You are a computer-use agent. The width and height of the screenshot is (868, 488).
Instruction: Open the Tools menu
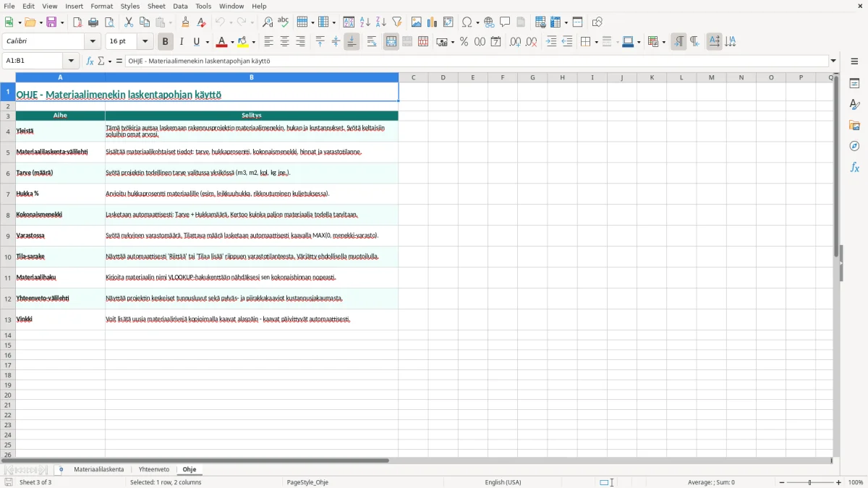coord(203,6)
